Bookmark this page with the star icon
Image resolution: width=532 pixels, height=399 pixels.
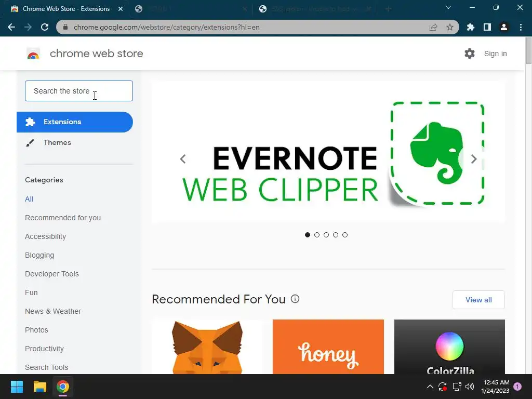[x=450, y=27]
